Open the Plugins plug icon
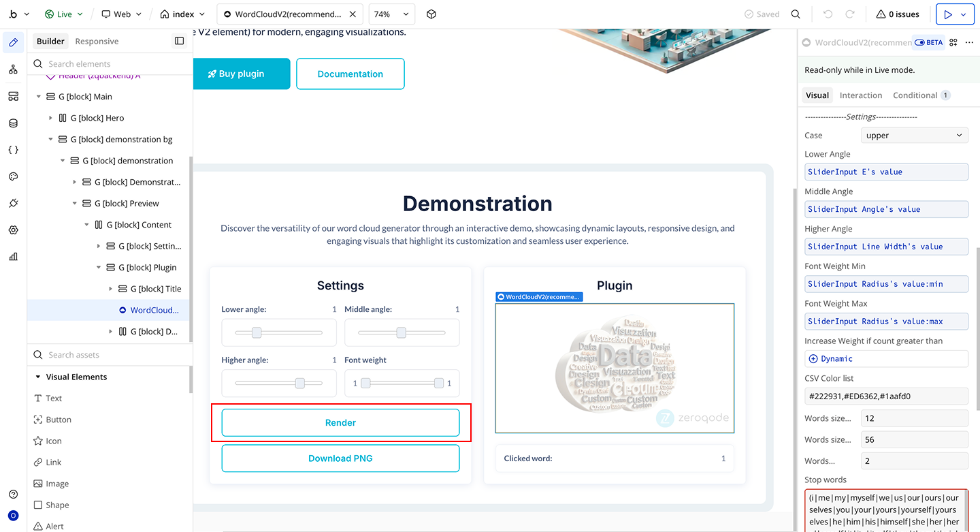 pyautogui.click(x=13, y=203)
